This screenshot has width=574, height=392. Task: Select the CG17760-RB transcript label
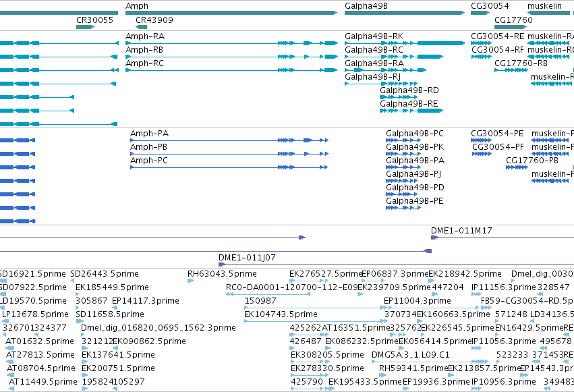[x=521, y=63]
